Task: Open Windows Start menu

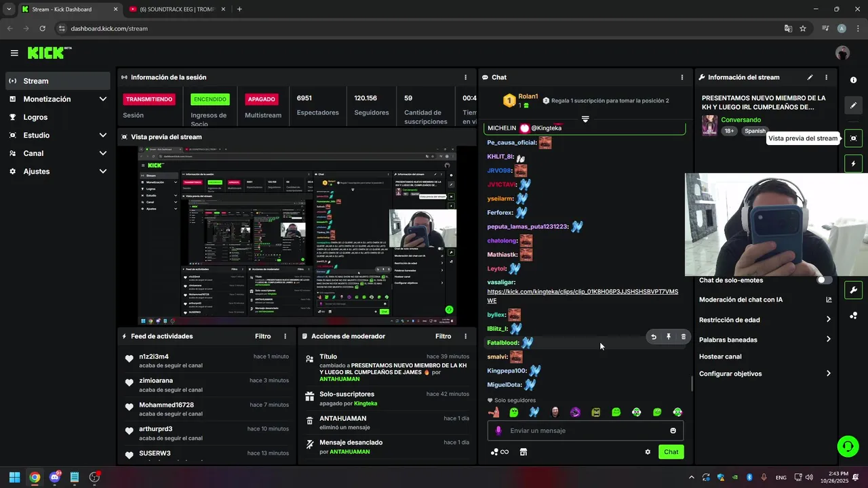Action: coord(14,477)
